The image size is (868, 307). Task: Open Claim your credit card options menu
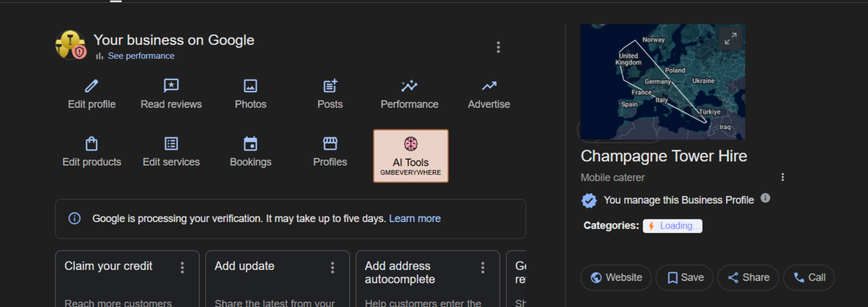(x=182, y=267)
